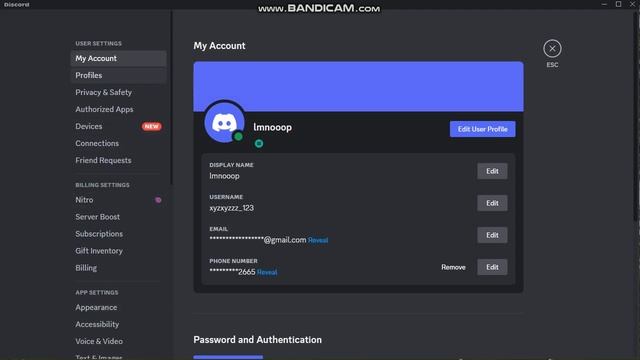The width and height of the screenshot is (640, 360).
Task: Open Appearance settings
Action: [x=118, y=307]
